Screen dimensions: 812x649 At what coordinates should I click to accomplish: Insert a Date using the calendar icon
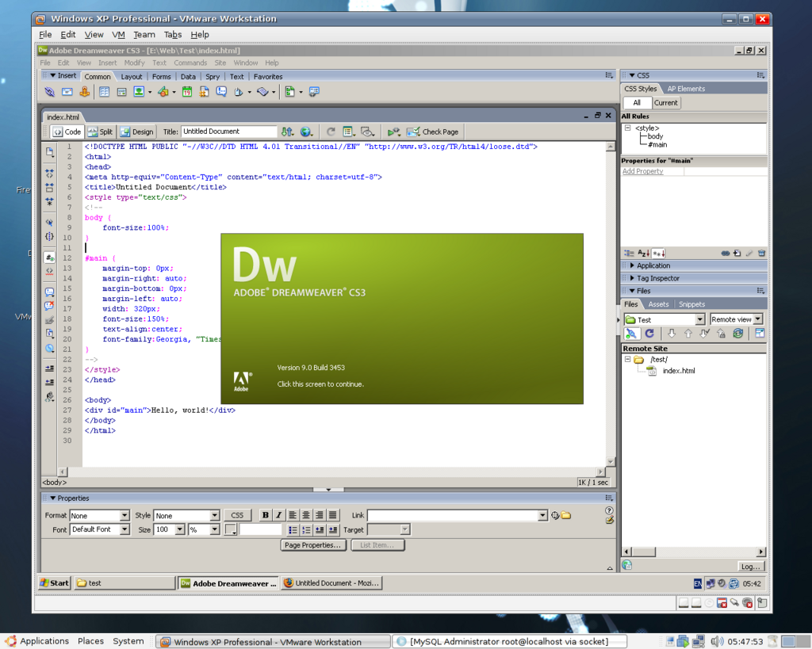pyautogui.click(x=187, y=92)
